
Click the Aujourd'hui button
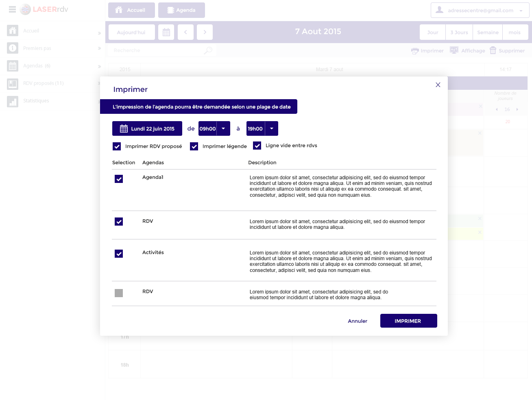click(x=131, y=32)
